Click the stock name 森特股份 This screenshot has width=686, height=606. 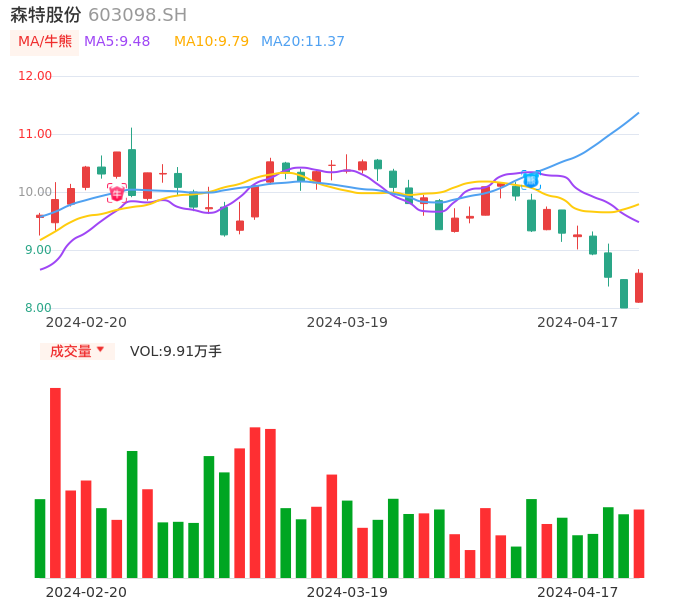[x=46, y=15]
